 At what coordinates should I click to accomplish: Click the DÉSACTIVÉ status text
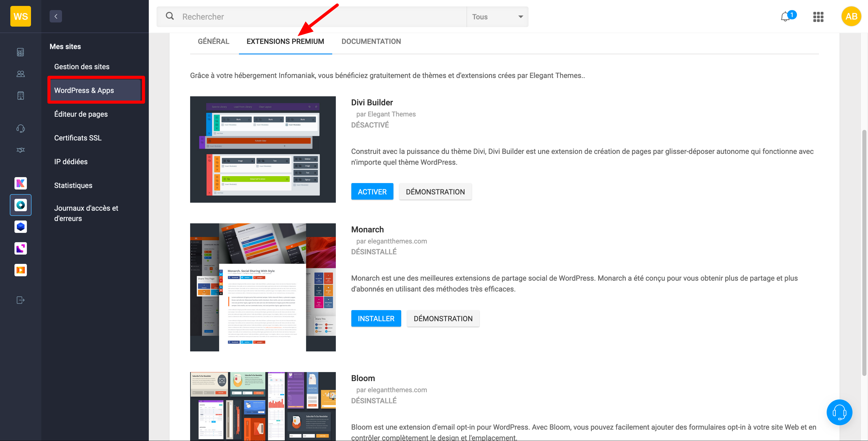(370, 125)
